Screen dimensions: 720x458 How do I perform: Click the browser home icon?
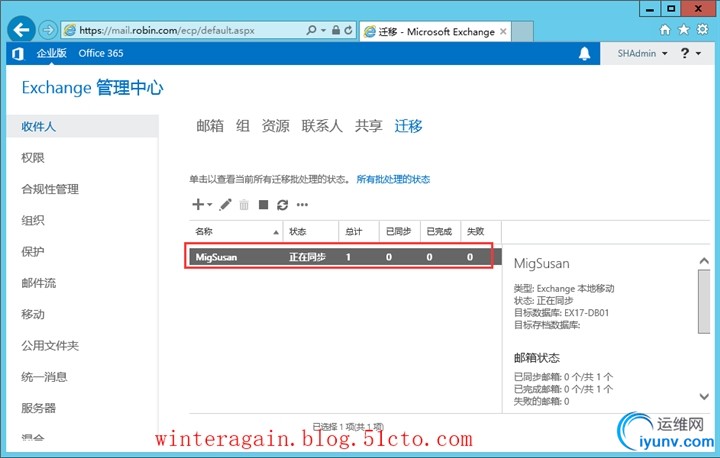tap(665, 30)
